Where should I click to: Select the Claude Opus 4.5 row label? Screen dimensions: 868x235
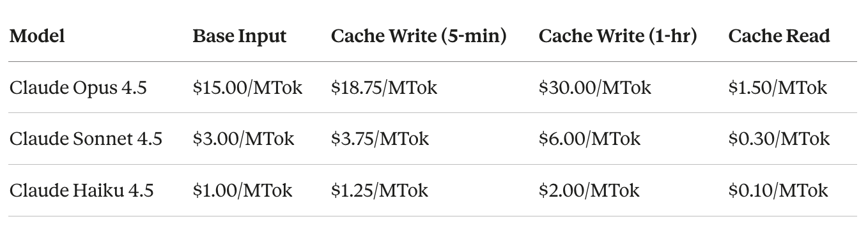(78, 88)
